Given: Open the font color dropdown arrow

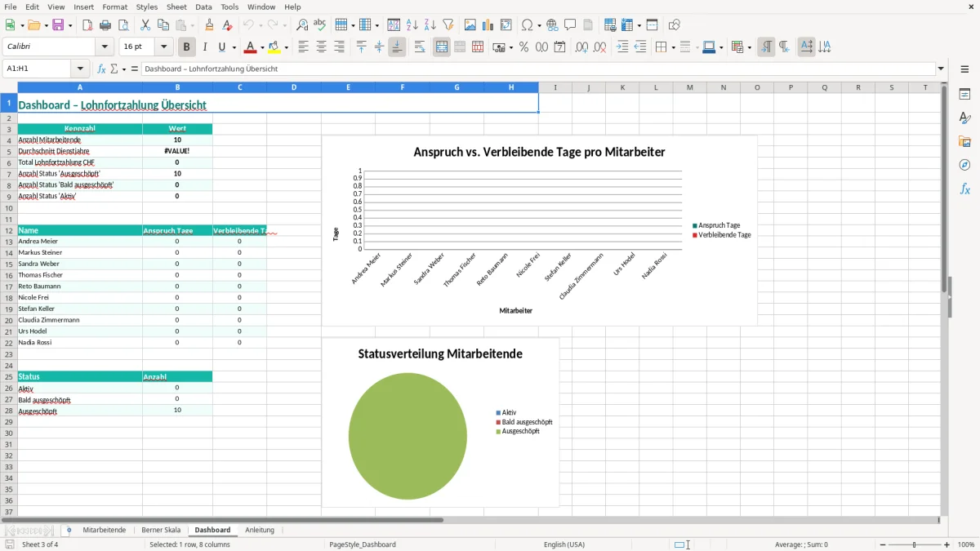Looking at the screenshot, I should pos(262,47).
